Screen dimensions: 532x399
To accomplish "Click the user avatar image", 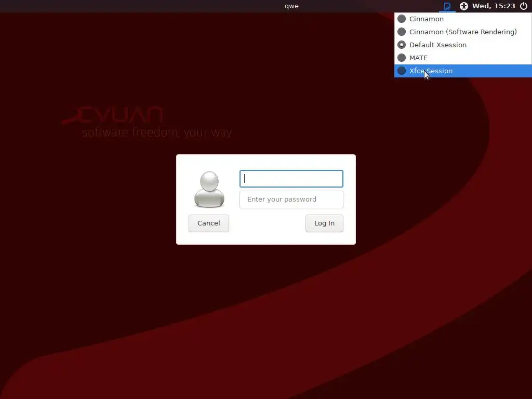I will pyautogui.click(x=209, y=189).
